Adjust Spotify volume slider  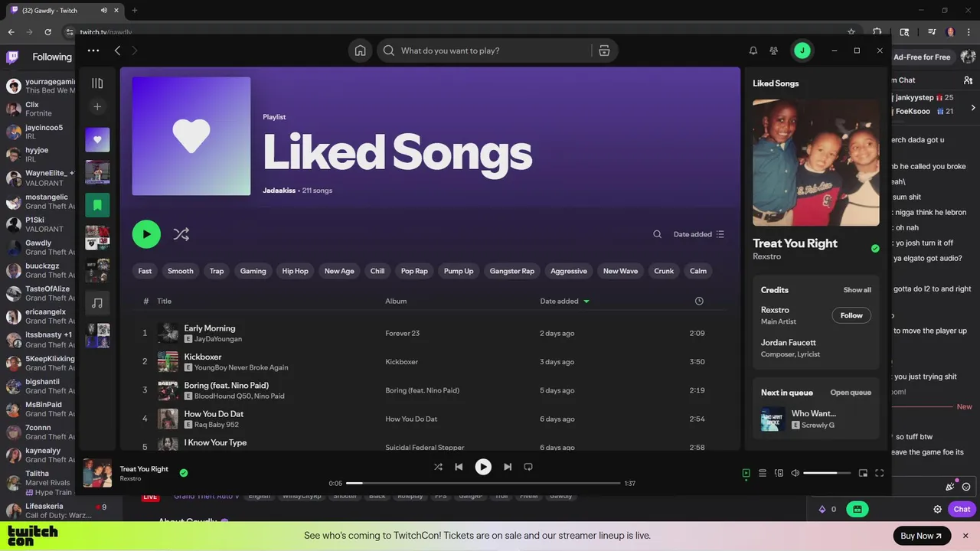(827, 473)
